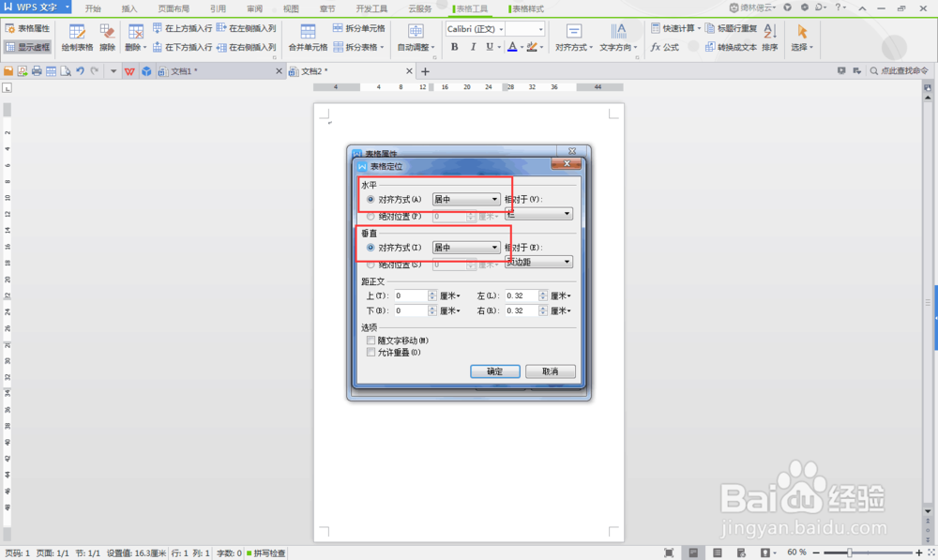Click 在上方插入行 insert row above
Screen dimensions: 938x560
click(183, 28)
